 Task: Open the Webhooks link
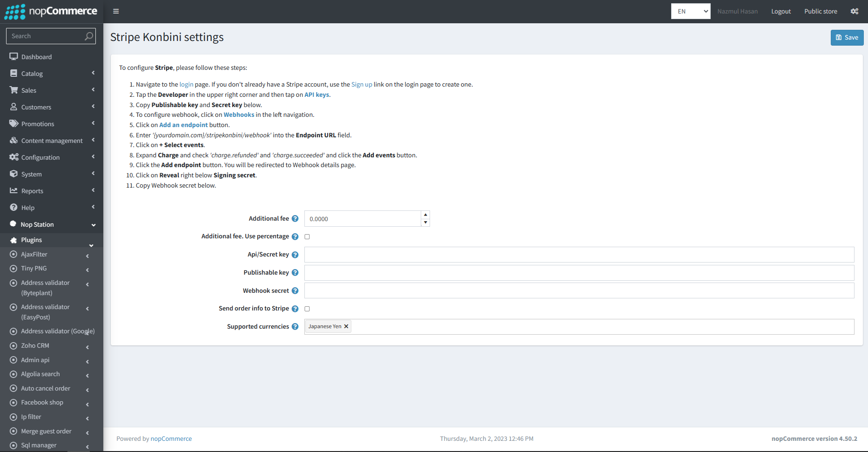(239, 115)
